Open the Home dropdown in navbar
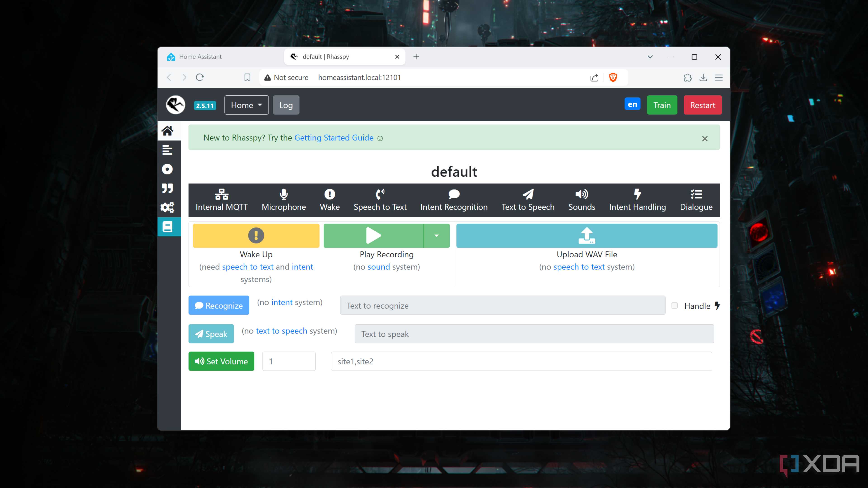This screenshot has width=868, height=488. tap(246, 105)
